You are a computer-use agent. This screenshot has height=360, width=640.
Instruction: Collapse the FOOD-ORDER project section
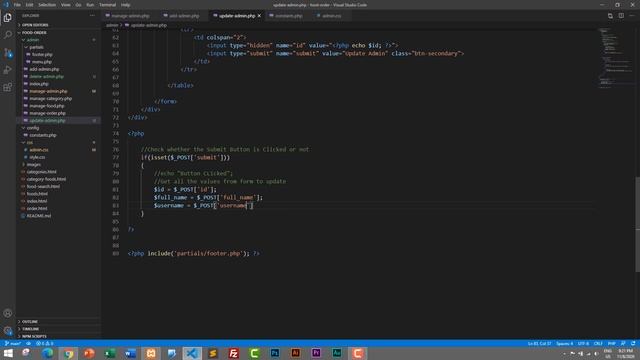(58, 33)
